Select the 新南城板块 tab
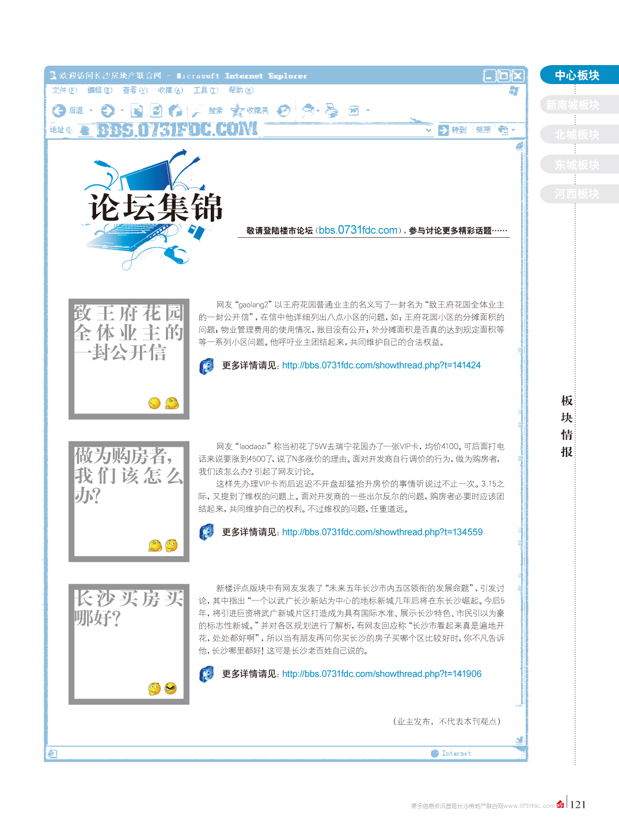Screen dimensions: 619x840 [579, 105]
